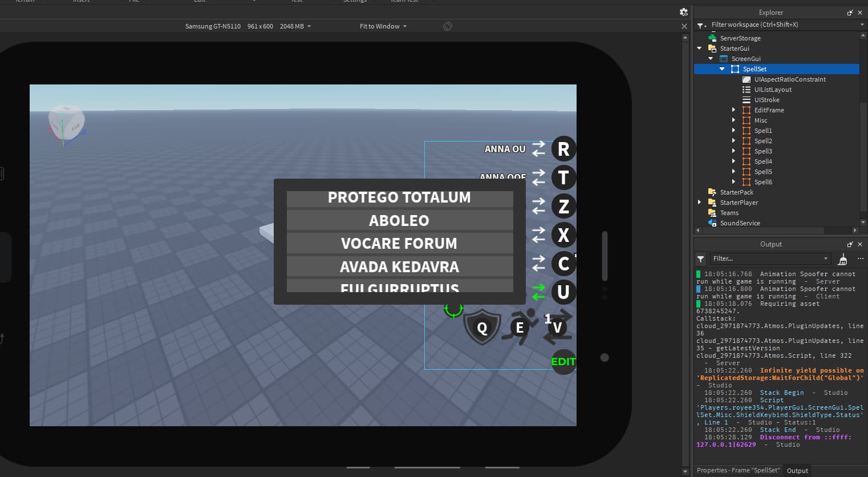Screen dimensions: 868x477
Task: Expand the EditFrame tree node
Action: [x=733, y=110]
